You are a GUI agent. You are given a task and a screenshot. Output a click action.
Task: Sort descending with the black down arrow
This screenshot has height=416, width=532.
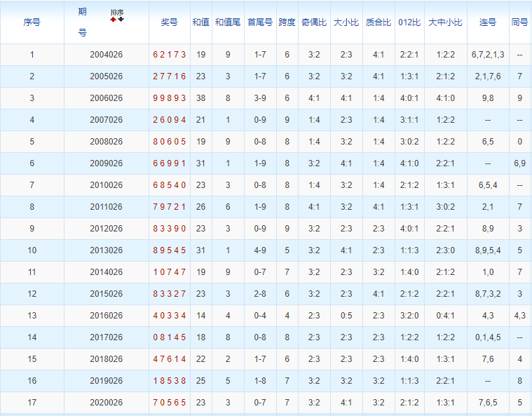coord(121,20)
